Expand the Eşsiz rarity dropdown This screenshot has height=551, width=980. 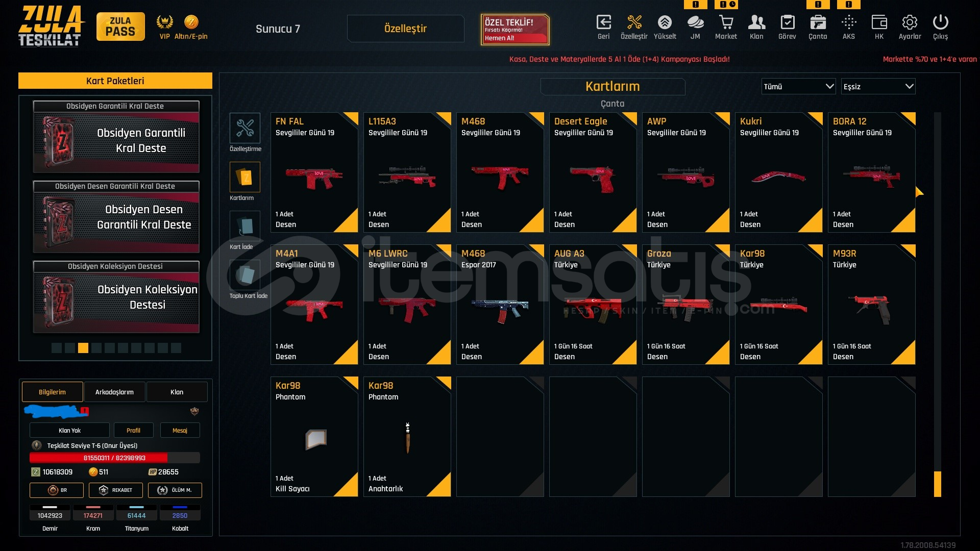click(878, 86)
